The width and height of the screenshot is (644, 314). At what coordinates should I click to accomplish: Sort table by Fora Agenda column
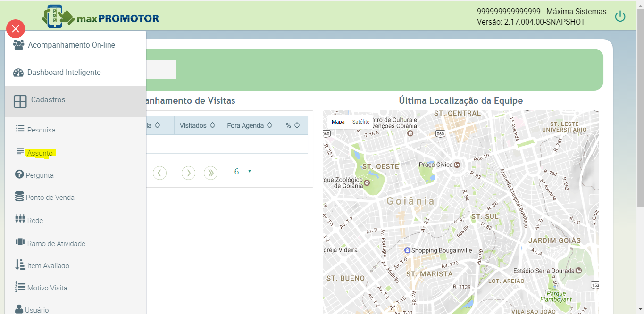[250, 125]
